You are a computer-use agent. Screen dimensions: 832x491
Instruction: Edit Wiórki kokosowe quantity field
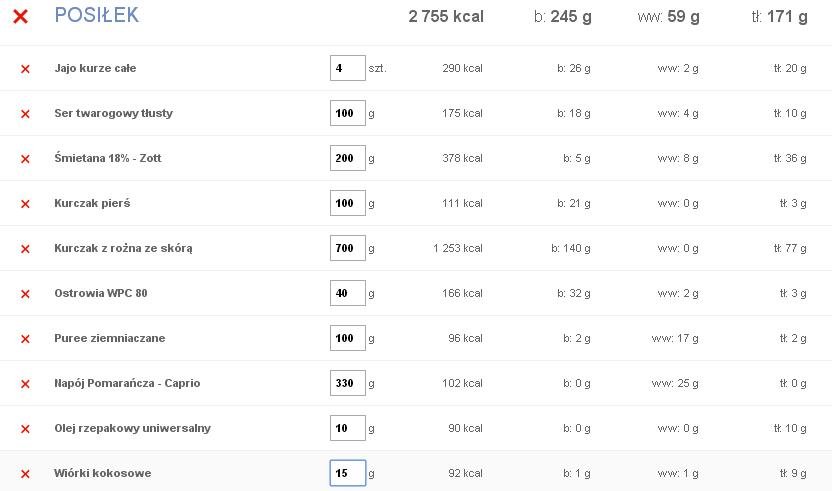point(348,473)
